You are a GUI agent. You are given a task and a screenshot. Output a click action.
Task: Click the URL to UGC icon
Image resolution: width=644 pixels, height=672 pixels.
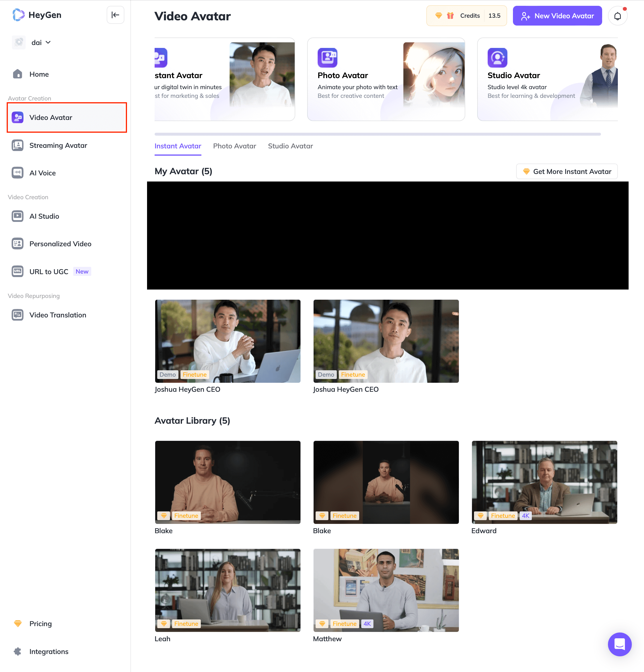pyautogui.click(x=17, y=272)
